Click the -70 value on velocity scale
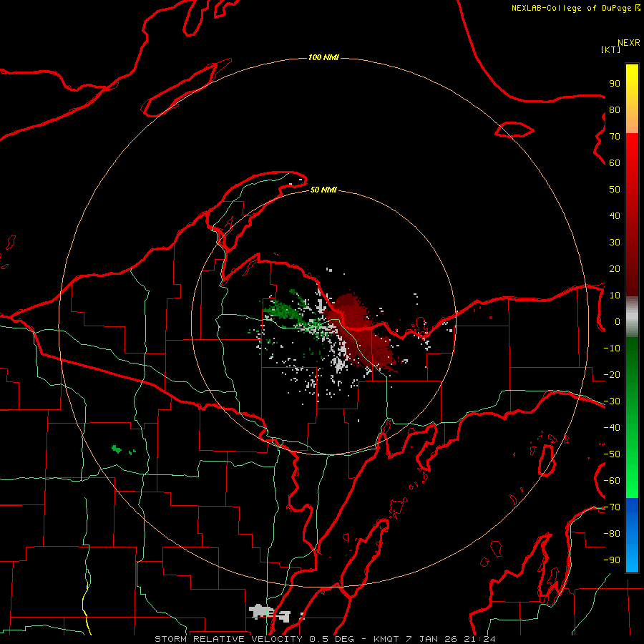This screenshot has height=644, width=644. [x=612, y=507]
